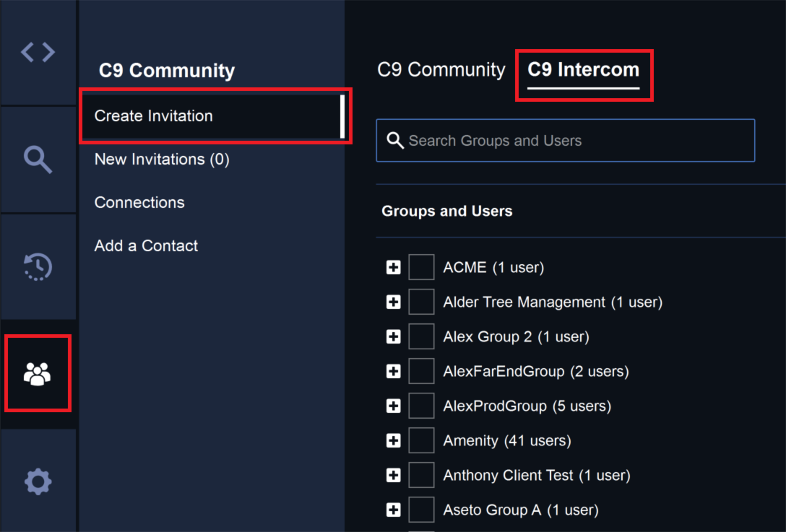The height and width of the screenshot is (532, 786).
Task: Select Aseto Group A (1 user) text
Action: pyautogui.click(x=522, y=510)
